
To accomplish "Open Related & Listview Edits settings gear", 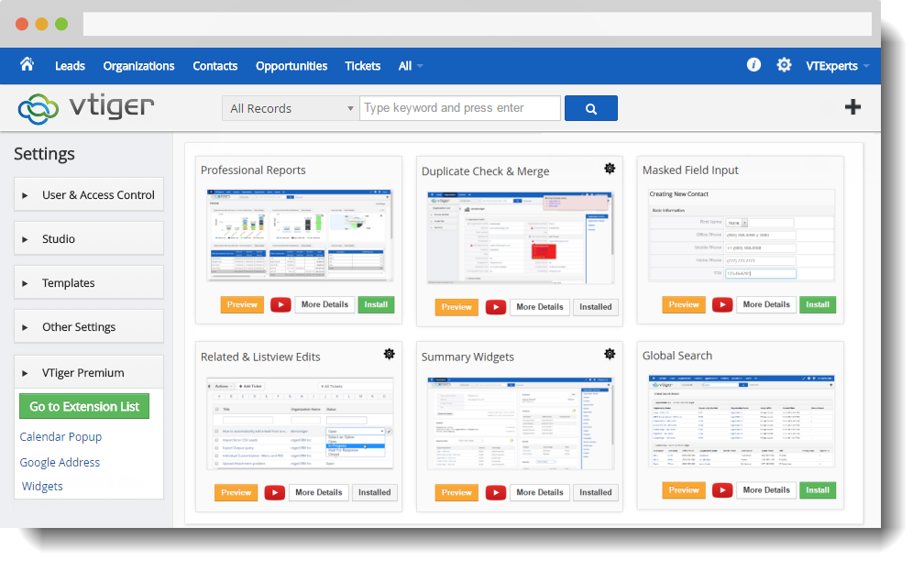I will coord(390,354).
